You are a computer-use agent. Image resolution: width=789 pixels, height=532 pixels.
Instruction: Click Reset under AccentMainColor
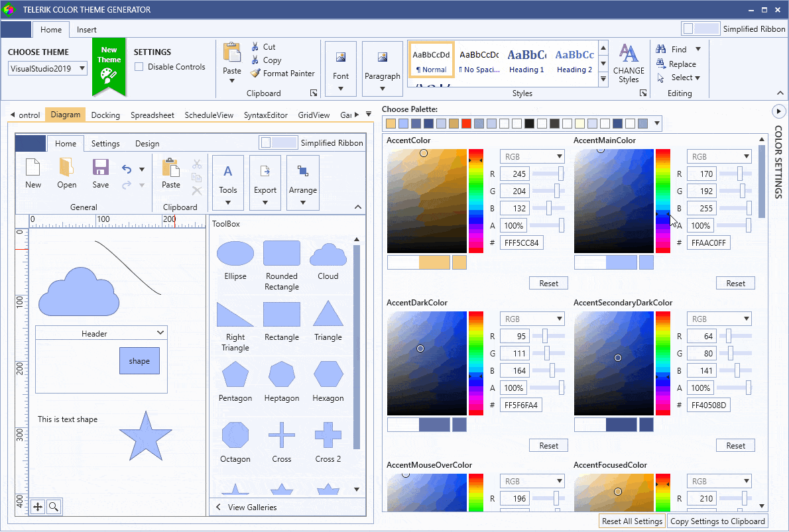click(x=736, y=283)
